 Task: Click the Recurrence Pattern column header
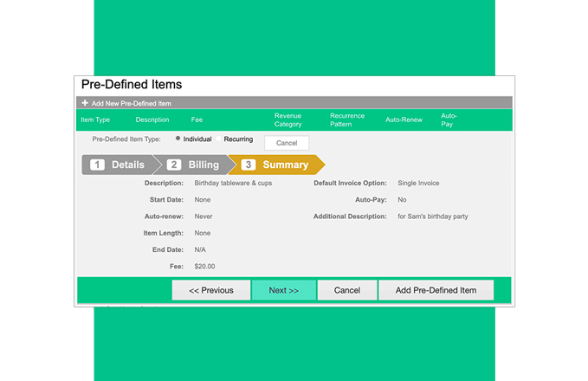[347, 119]
